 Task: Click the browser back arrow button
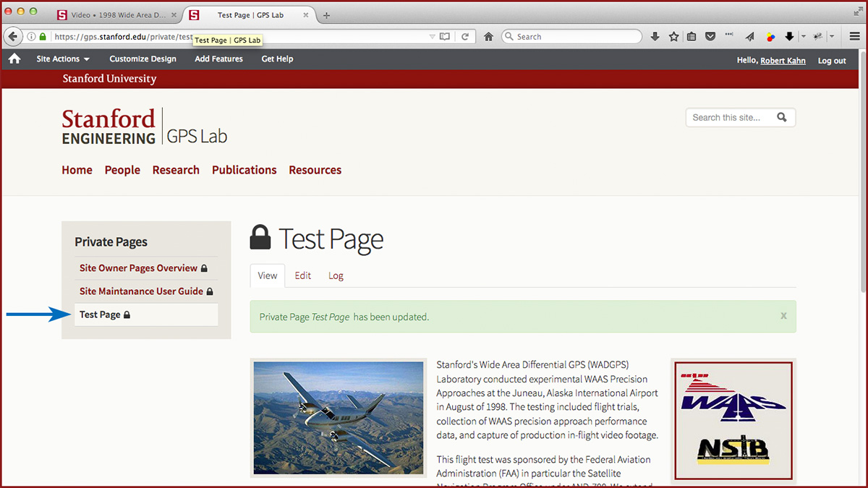pyautogui.click(x=13, y=37)
